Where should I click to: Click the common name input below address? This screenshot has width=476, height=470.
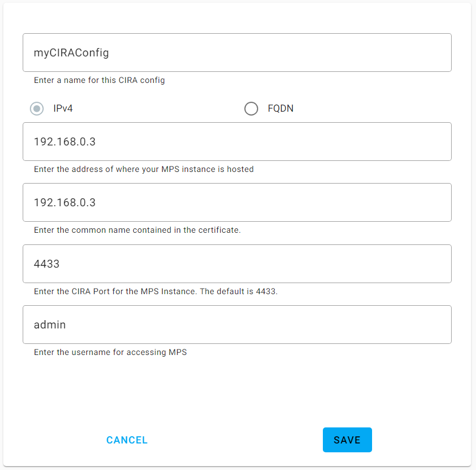(237, 202)
